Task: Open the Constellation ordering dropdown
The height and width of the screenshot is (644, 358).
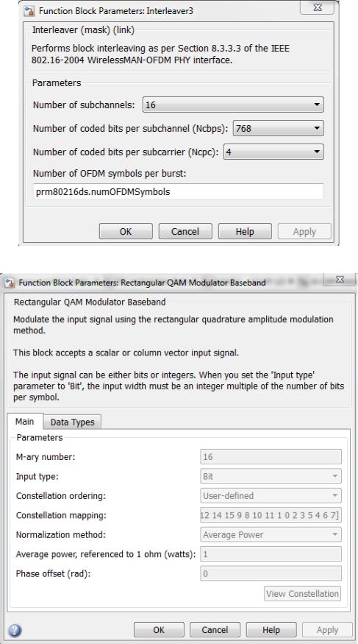Action: 271,496
